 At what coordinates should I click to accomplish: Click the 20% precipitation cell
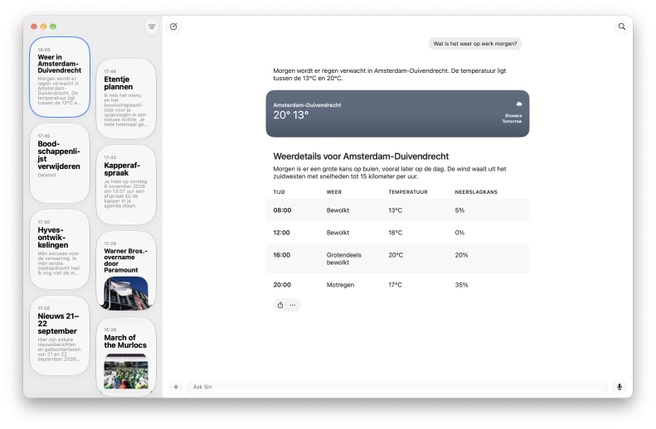(461, 255)
